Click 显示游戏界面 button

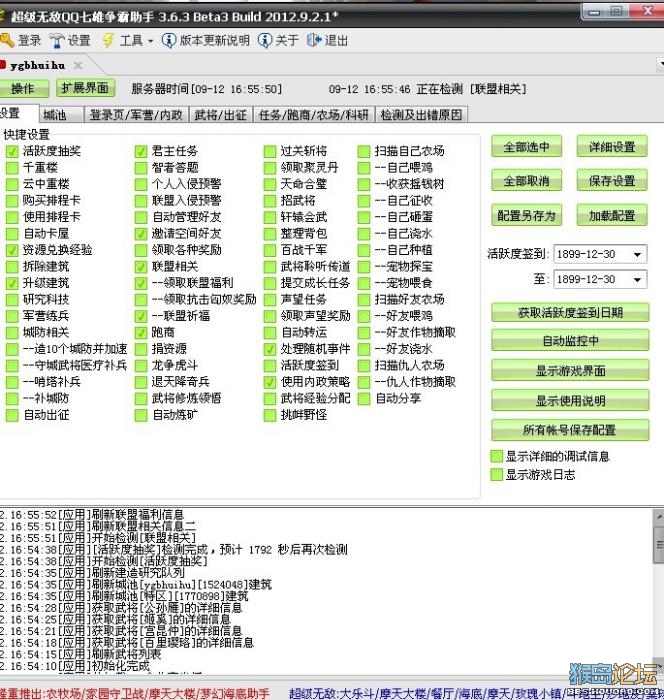(x=570, y=371)
